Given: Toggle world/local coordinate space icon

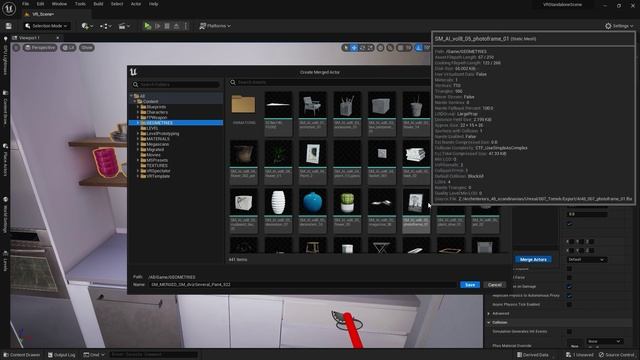Looking at the screenshot, I should point(380,48).
